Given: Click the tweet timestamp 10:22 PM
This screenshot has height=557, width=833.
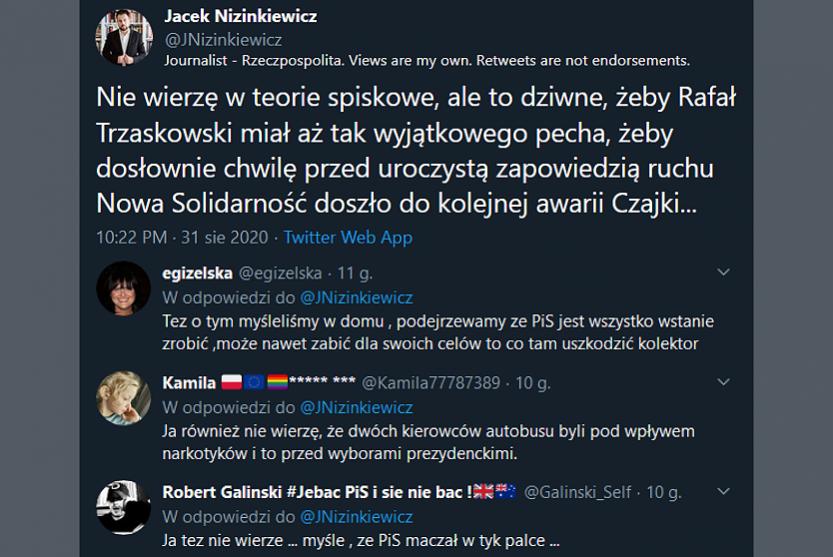Looking at the screenshot, I should coord(135,238).
